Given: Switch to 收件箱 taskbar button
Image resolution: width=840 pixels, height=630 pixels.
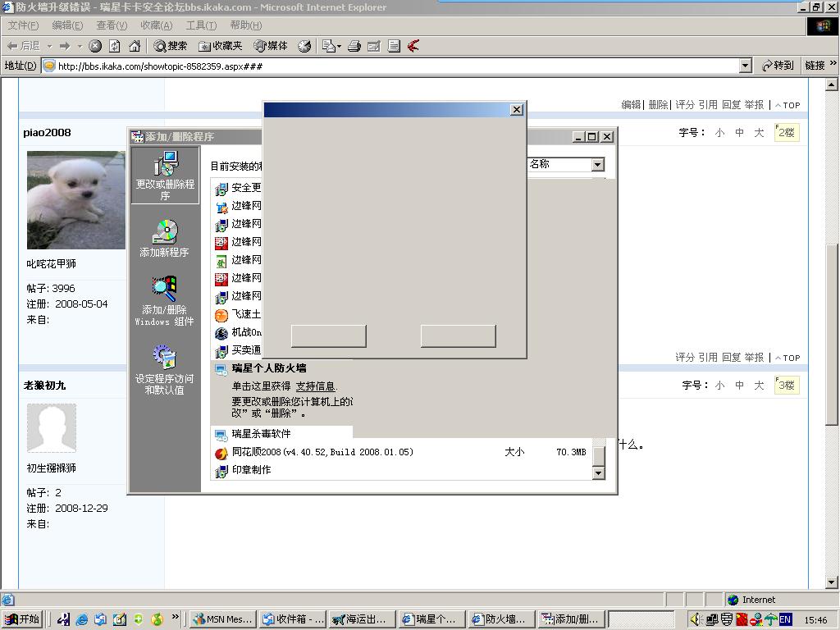Looking at the screenshot, I should click(293, 619).
